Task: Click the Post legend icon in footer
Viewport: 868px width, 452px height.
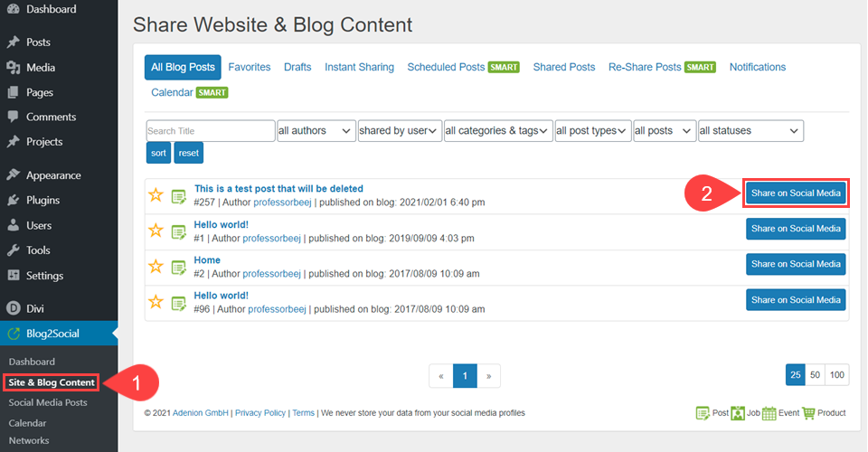Action: (x=703, y=413)
